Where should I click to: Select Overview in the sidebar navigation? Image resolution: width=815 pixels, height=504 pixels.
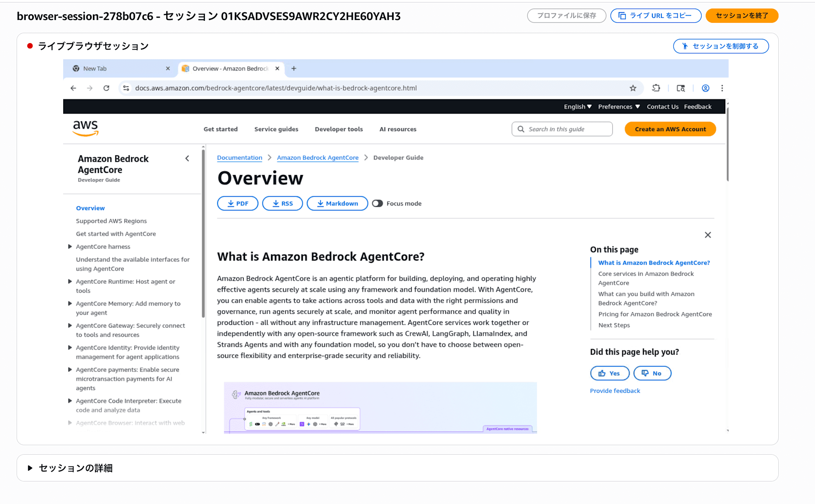tap(90, 208)
